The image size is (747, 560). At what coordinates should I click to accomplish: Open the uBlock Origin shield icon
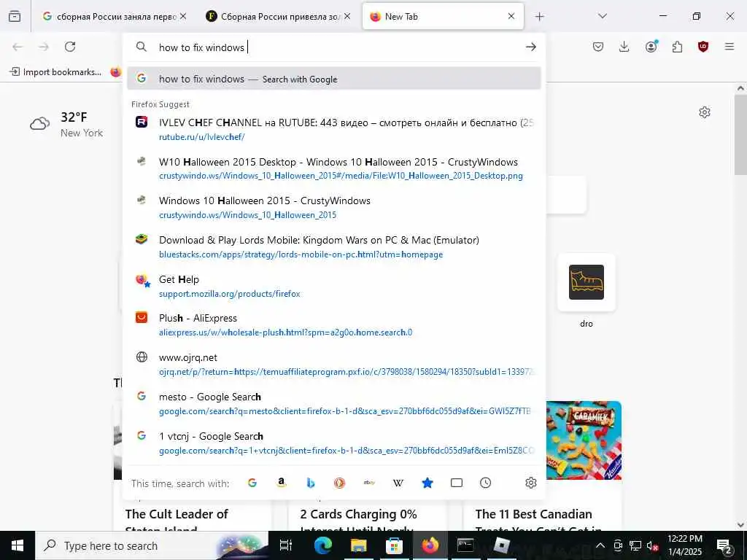click(703, 47)
